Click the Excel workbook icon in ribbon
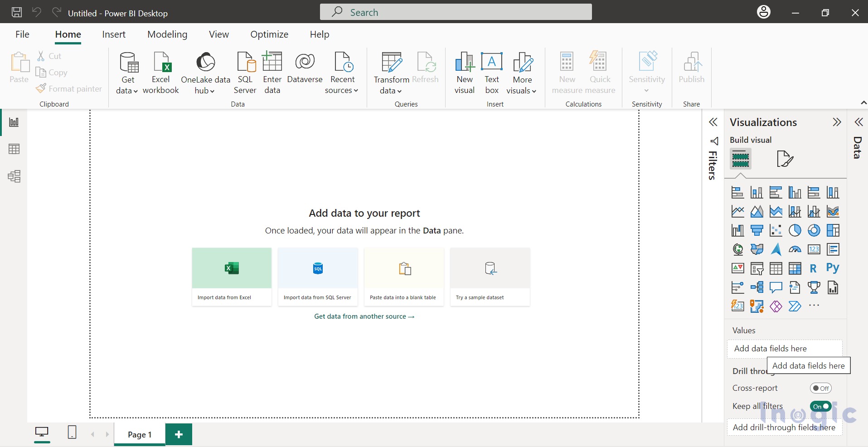 (161, 63)
